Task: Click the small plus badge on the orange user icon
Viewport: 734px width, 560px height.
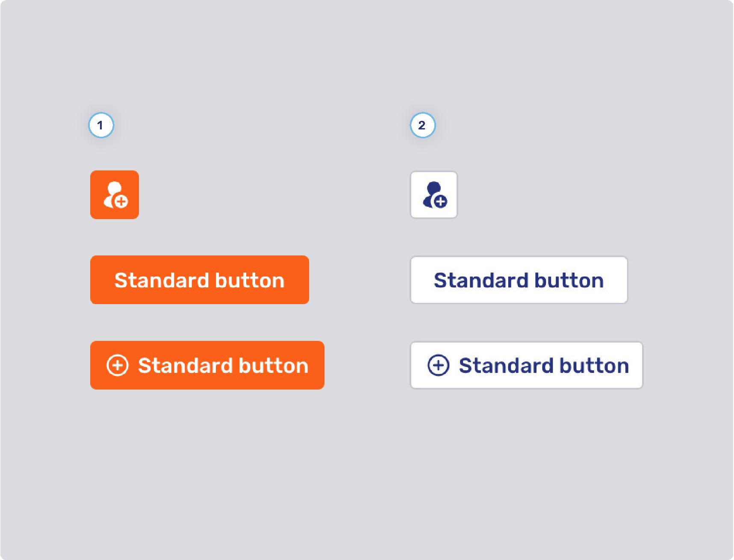Action: (121, 202)
